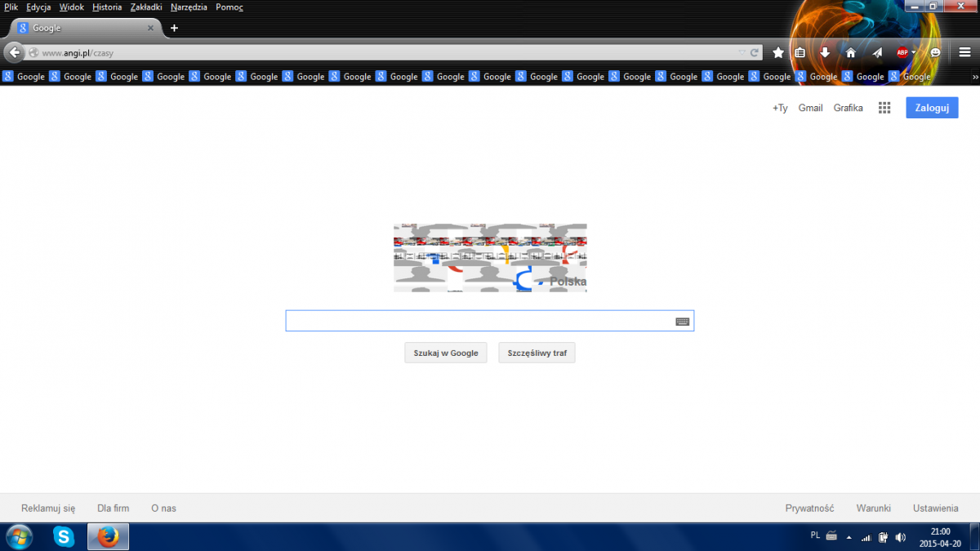Click the PL language indicator

pos(816,535)
